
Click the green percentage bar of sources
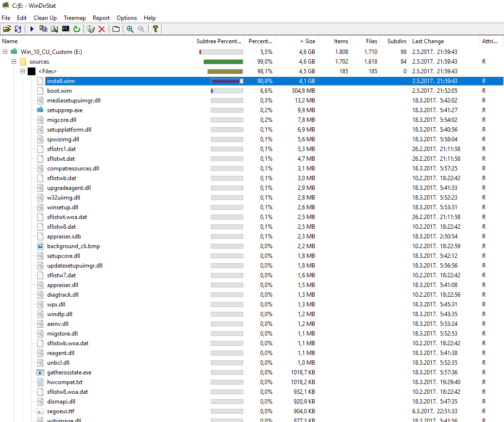point(223,62)
